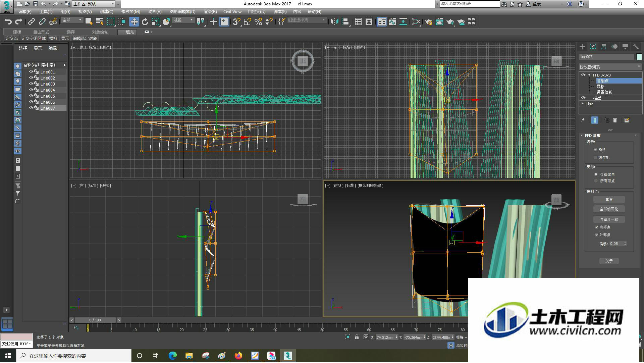Click the 定义流 ribbon button
The width and height of the screenshot is (644, 363).
pyautogui.click(x=12, y=39)
